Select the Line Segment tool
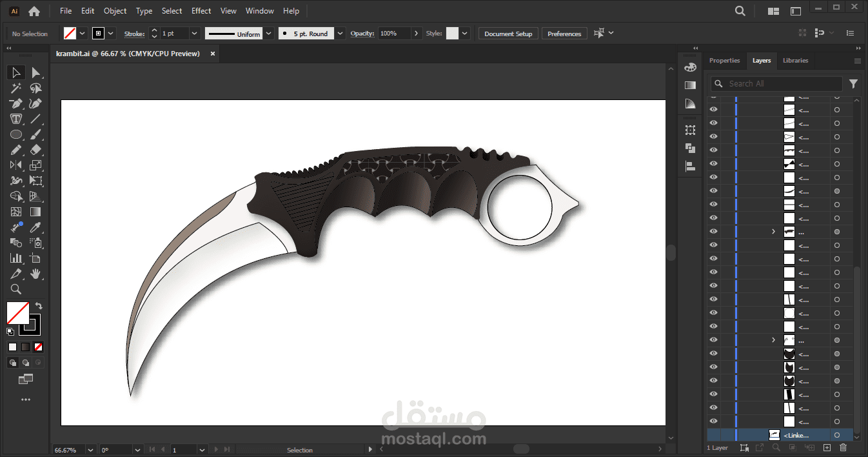868x457 pixels. 36,119
